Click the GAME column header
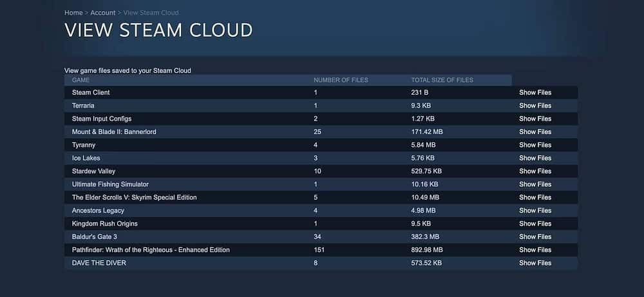Viewport: 644px width, 297px height. (x=81, y=80)
